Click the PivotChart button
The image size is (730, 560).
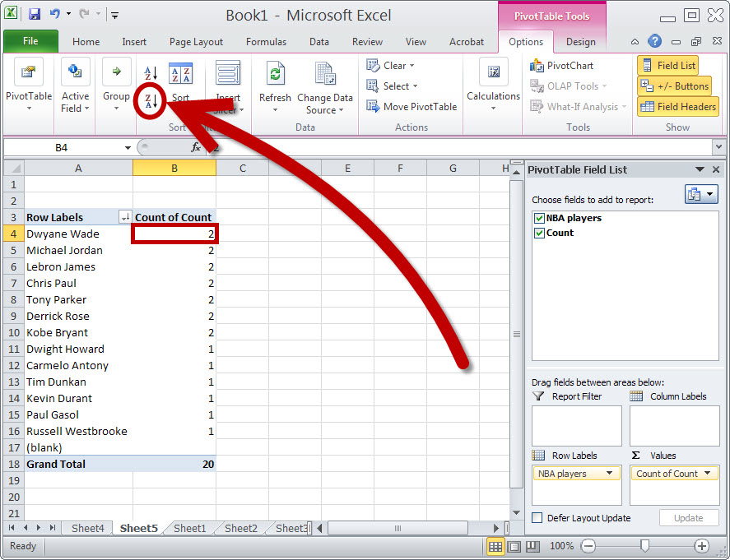click(562, 66)
